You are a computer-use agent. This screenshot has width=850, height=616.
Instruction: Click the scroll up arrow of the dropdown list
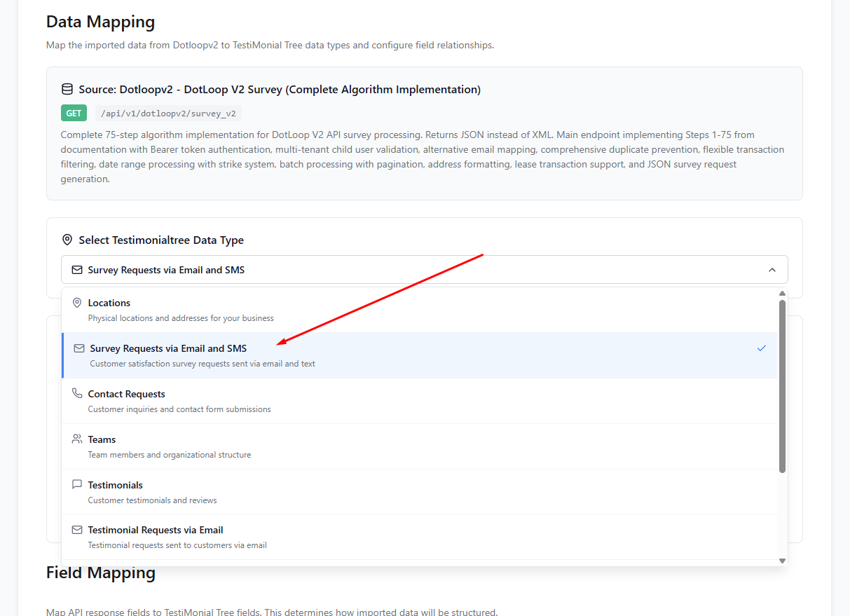(782, 293)
